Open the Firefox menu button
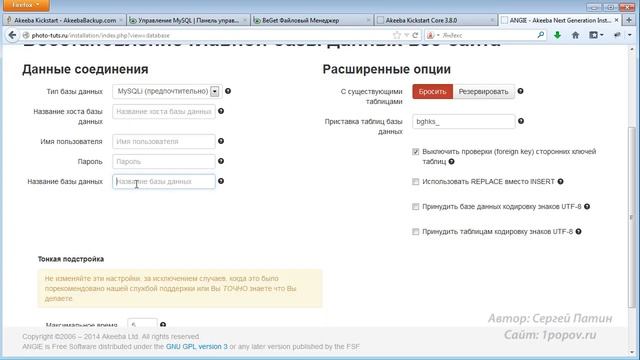 pos(26,5)
